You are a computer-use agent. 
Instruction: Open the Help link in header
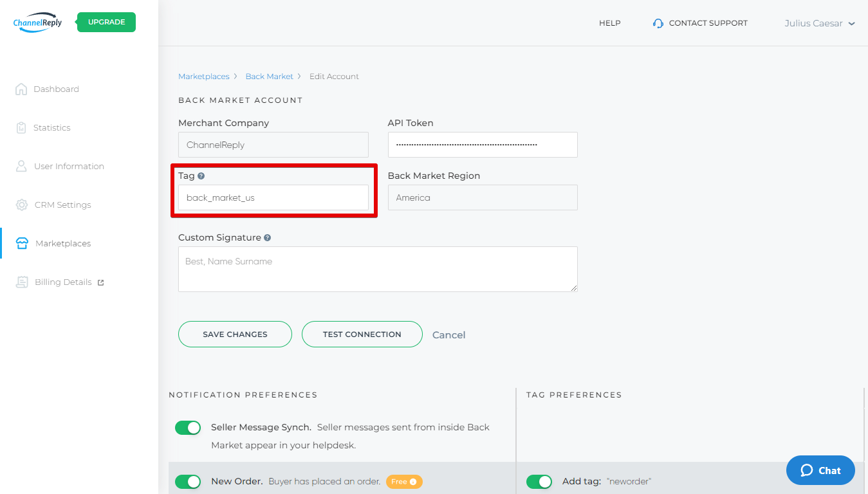(x=610, y=23)
